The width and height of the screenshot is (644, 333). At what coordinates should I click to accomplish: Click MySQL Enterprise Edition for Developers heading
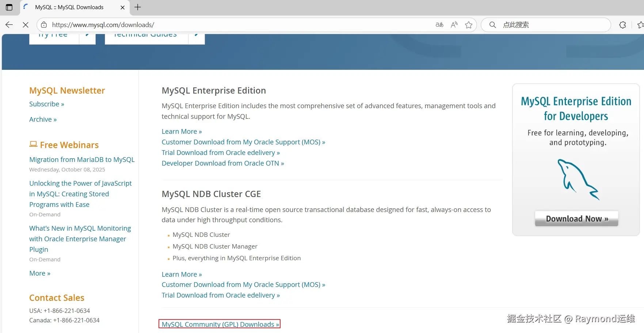576,109
